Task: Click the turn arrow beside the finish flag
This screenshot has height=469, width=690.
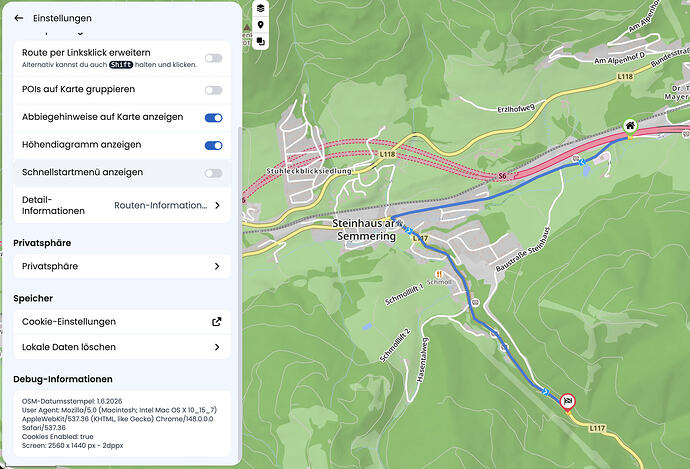Action: (x=546, y=392)
